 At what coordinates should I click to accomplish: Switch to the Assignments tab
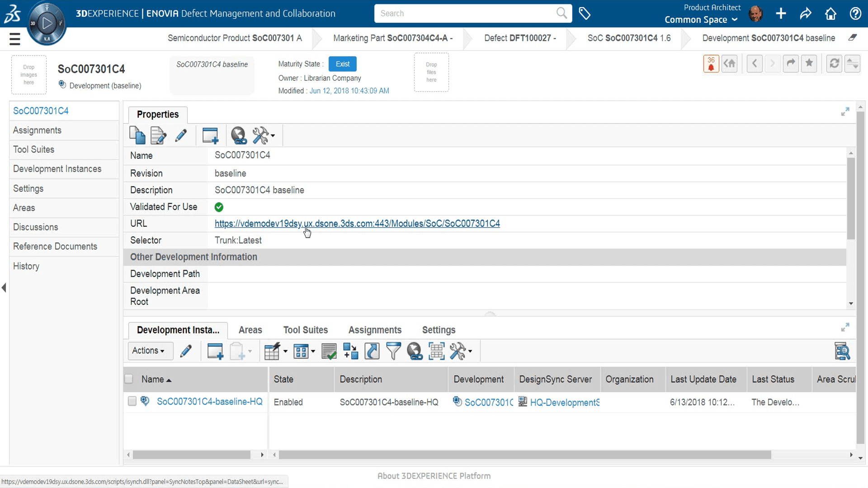coord(375,330)
